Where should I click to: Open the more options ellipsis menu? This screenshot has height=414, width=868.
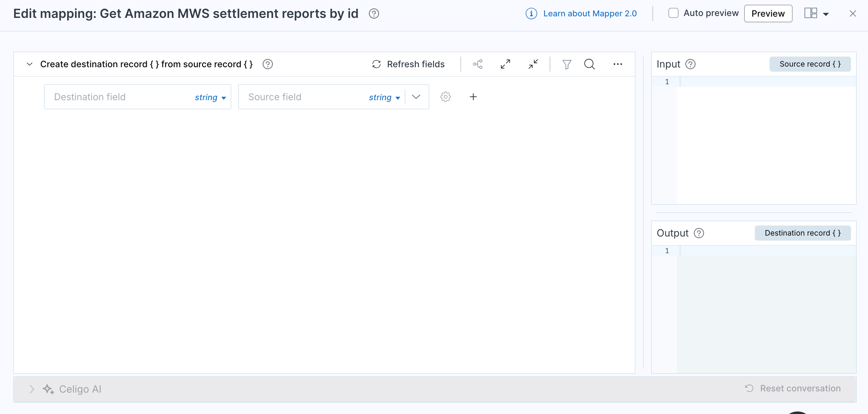[x=617, y=64]
